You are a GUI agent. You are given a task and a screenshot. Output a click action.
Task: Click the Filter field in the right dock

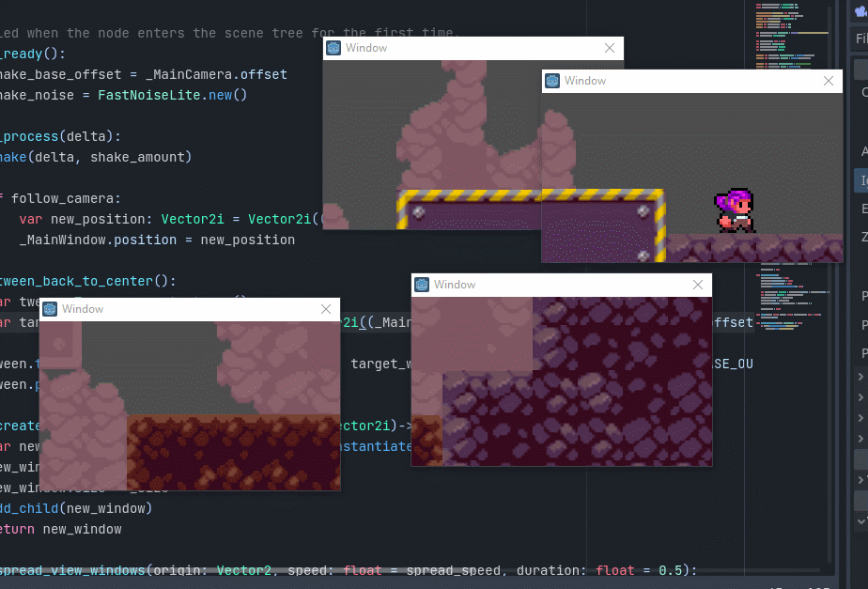pyautogui.click(x=860, y=39)
